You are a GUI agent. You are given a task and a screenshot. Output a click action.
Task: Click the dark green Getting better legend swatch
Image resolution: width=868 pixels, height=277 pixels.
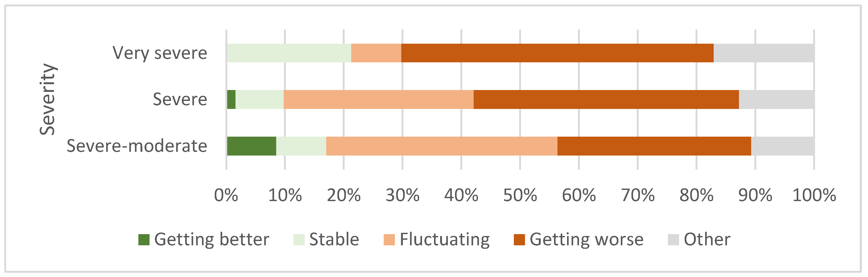click(143, 240)
